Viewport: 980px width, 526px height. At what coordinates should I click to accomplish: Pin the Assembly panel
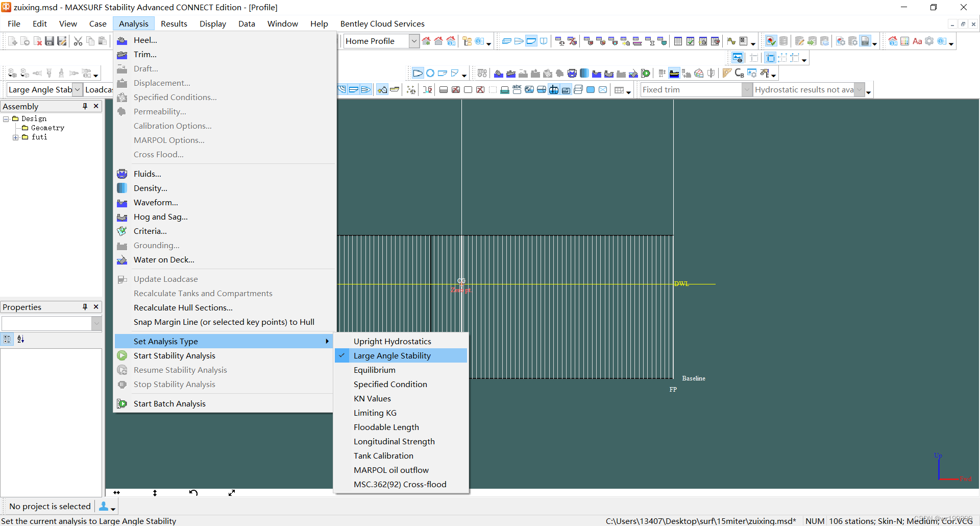85,106
